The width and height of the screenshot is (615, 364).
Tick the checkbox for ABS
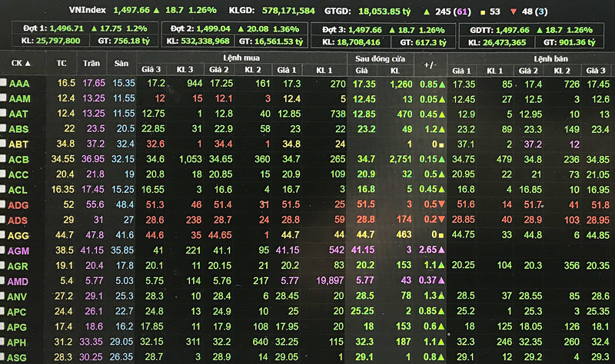pos(3,128)
